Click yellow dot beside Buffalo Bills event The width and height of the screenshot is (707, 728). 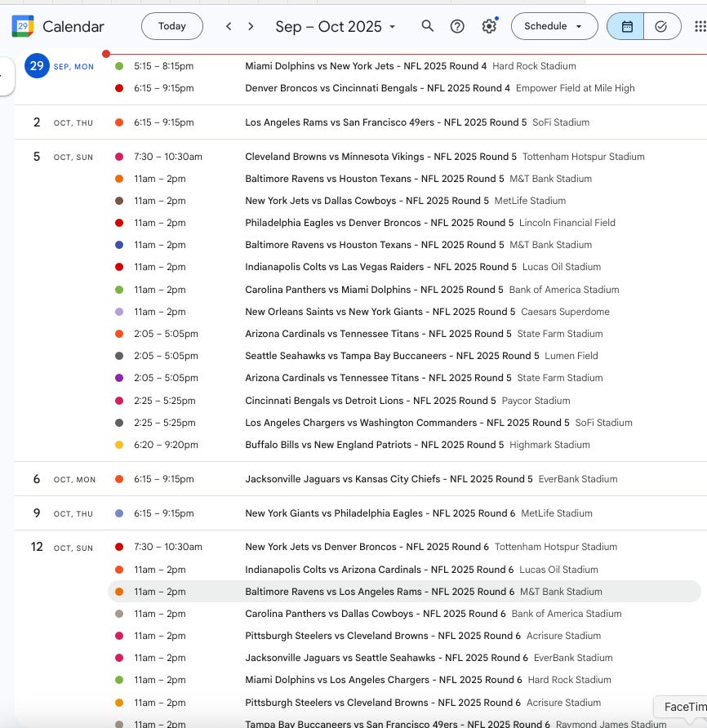[119, 444]
